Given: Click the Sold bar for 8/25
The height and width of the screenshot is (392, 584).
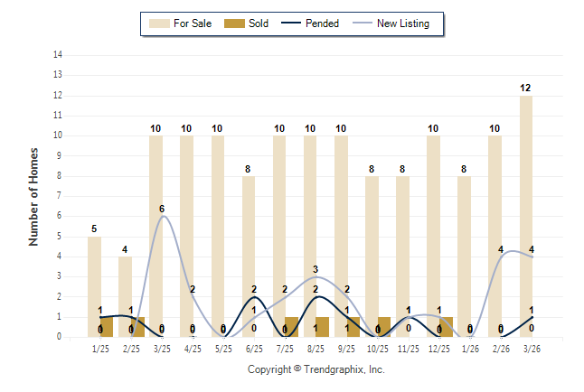Looking at the screenshot, I should (322, 327).
